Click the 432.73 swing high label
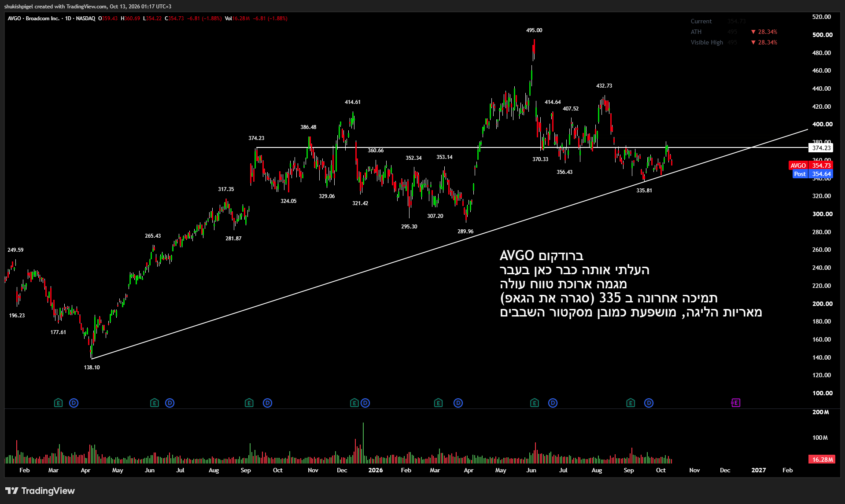The width and height of the screenshot is (845, 504). [604, 86]
